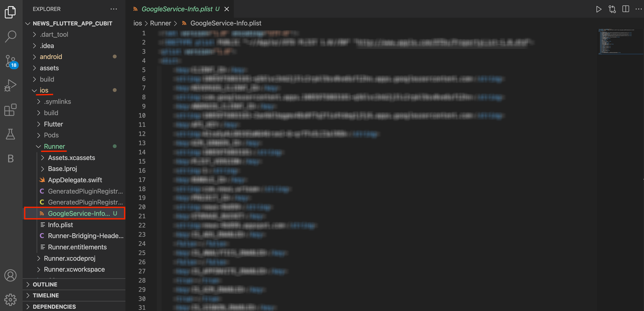Open the Accounts icon

[10, 276]
